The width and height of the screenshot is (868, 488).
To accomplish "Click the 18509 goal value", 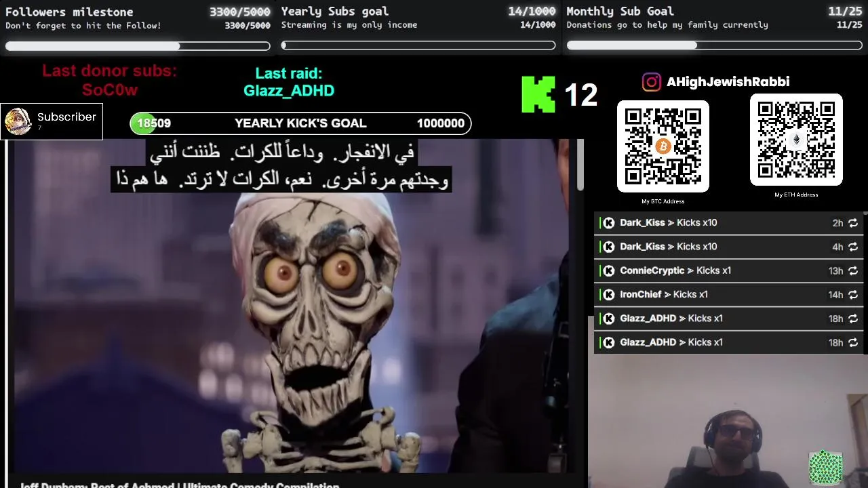I will coord(154,123).
